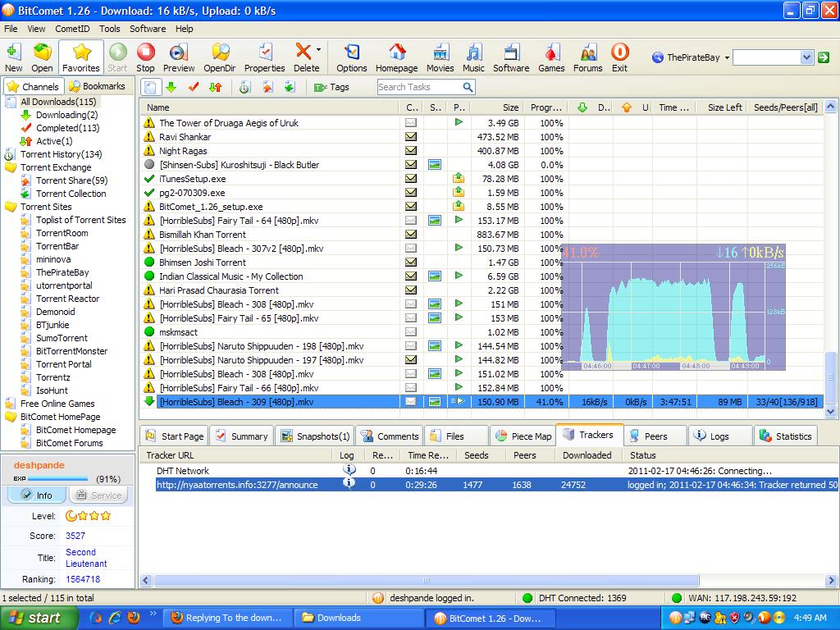The image size is (840, 630).
Task: Select the iTunesSetup.exe task
Action: tap(482, 178)
